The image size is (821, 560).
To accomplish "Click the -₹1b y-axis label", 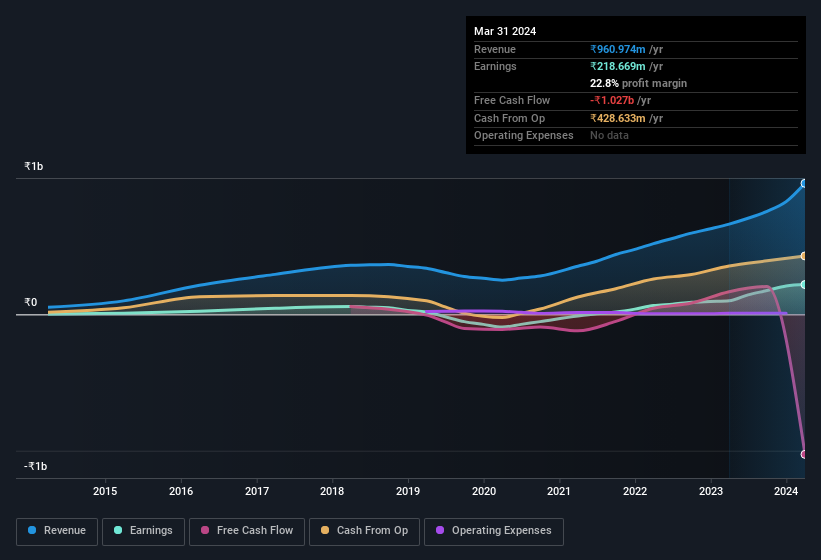I will (35, 466).
